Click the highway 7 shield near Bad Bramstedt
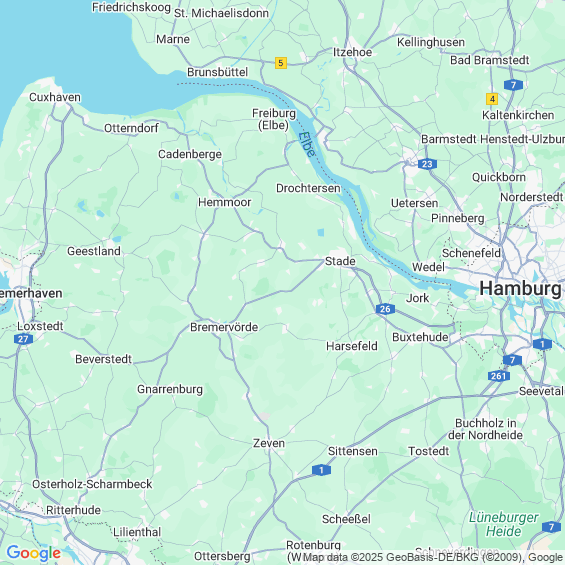The width and height of the screenshot is (565, 565). 513,85
